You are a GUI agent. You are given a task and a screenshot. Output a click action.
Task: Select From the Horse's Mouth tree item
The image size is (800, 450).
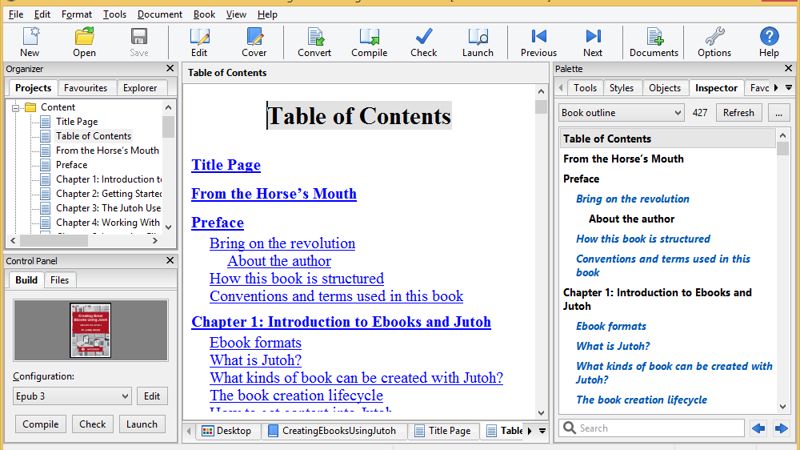(x=107, y=151)
